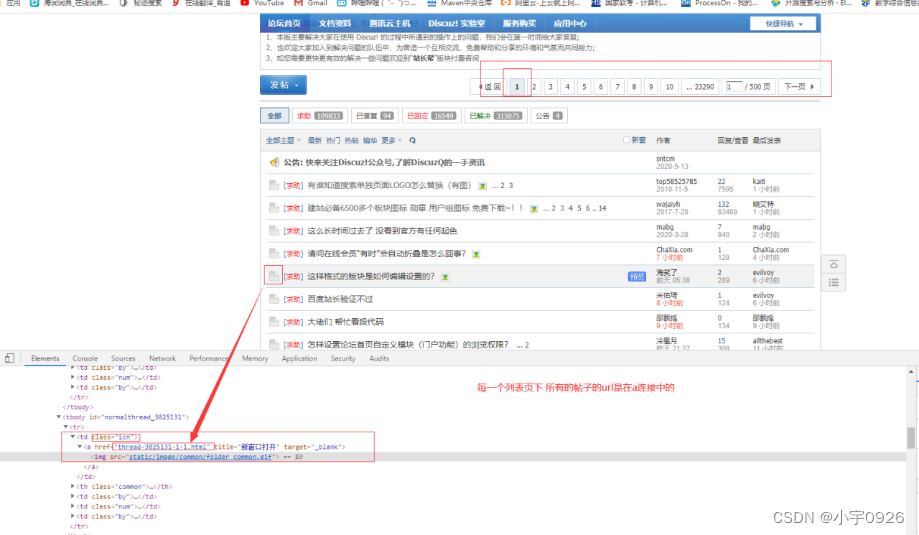Click folder icon of 请问在线会员 thread

[274, 254]
